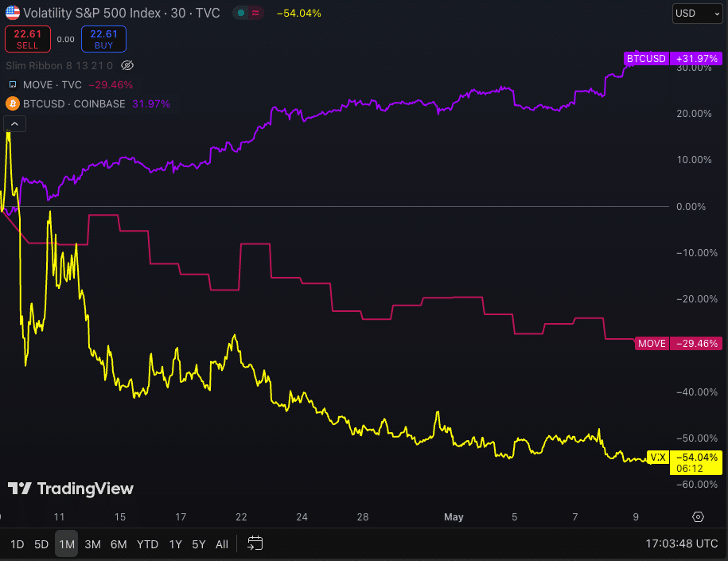Open chart settings gear icon

[x=698, y=516]
